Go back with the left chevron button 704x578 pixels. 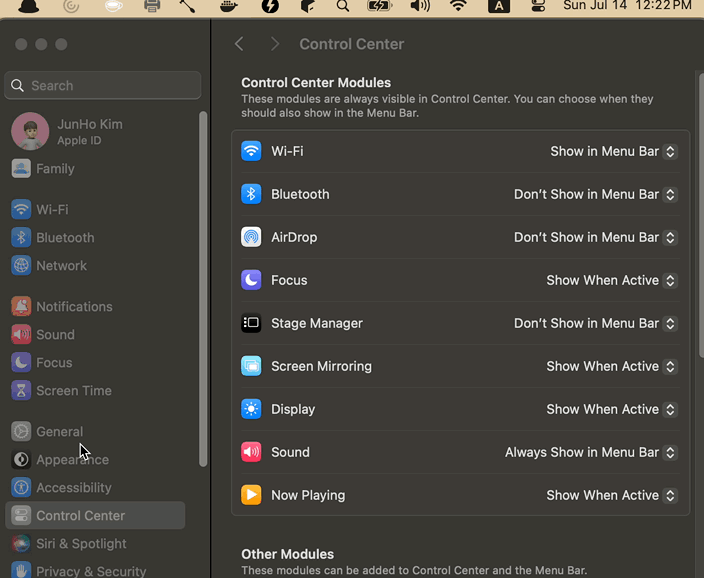click(x=239, y=44)
